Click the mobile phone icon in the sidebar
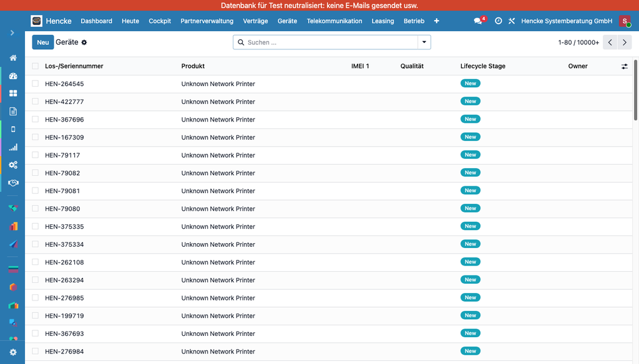The height and width of the screenshot is (364, 639). coord(13,130)
